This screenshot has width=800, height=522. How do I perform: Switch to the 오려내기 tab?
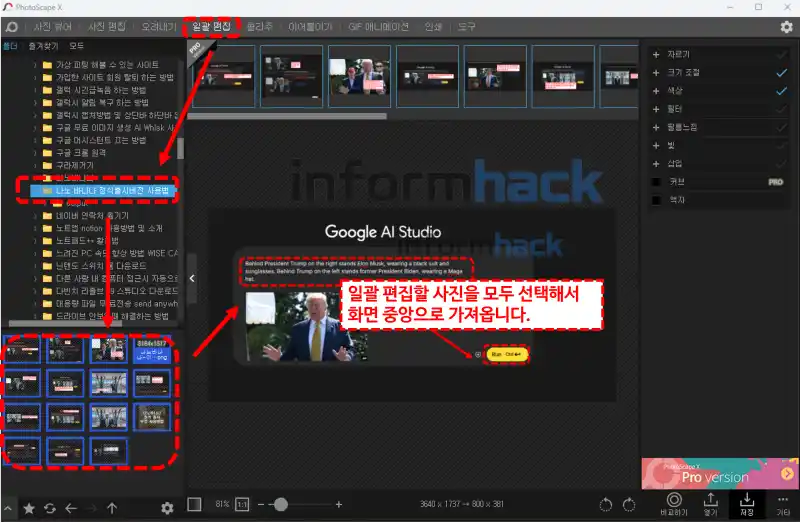coord(159,27)
